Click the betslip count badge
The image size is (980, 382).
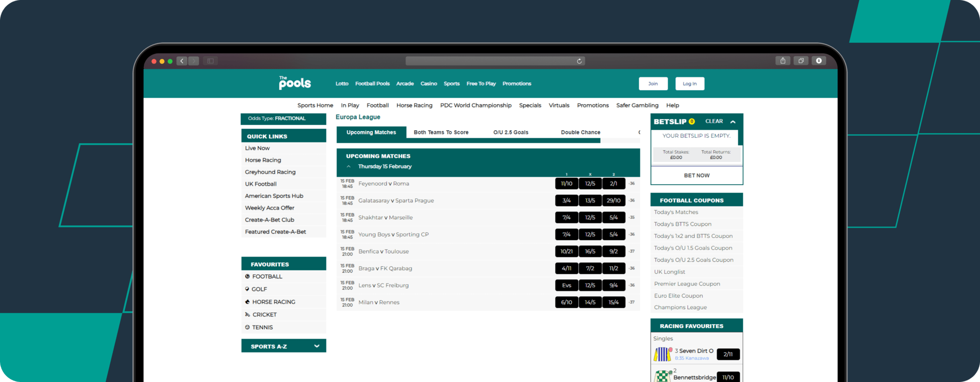point(692,121)
